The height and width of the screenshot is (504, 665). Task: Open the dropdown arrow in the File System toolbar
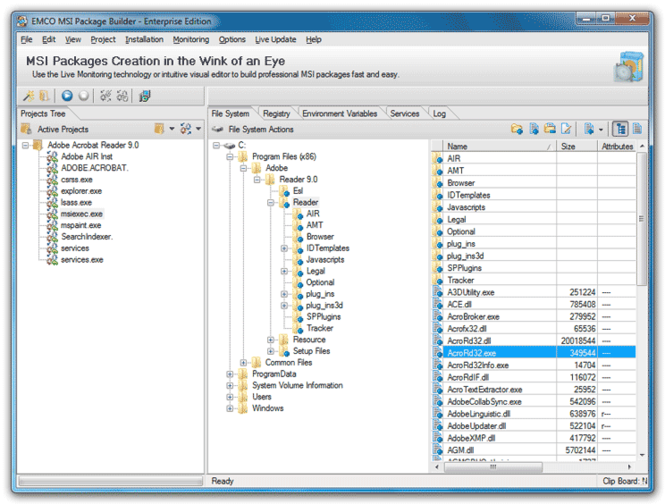(x=601, y=129)
